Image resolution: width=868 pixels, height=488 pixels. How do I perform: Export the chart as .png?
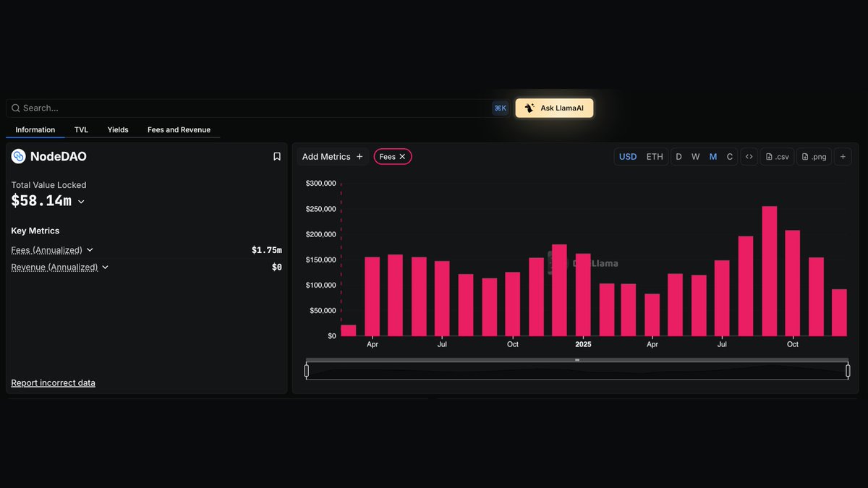(814, 156)
